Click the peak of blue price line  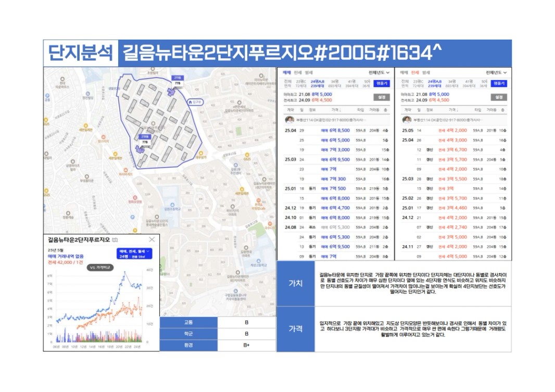124,272
